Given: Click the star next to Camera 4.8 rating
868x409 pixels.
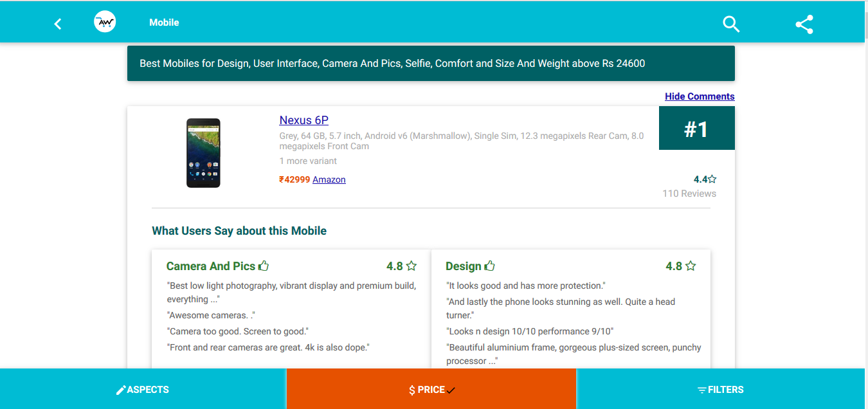Looking at the screenshot, I should point(411,266).
